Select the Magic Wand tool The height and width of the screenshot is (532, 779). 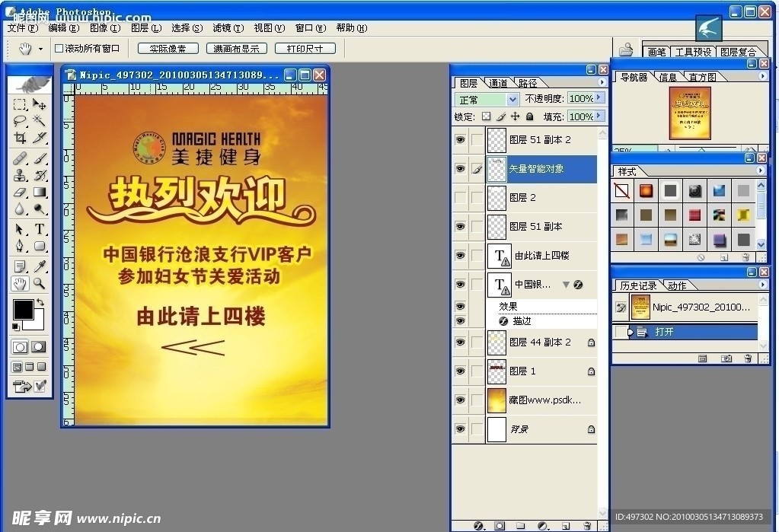[40, 121]
